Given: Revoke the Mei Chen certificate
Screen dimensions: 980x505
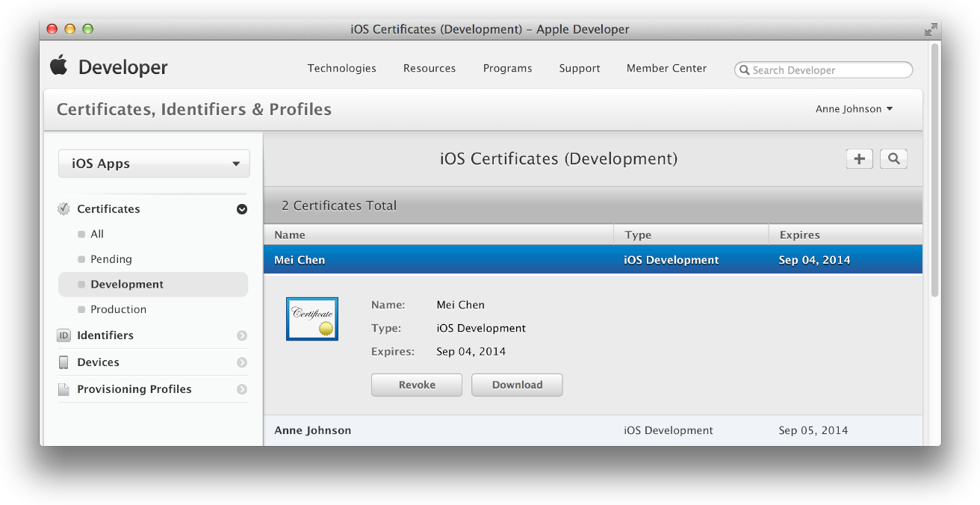Looking at the screenshot, I should [x=417, y=385].
